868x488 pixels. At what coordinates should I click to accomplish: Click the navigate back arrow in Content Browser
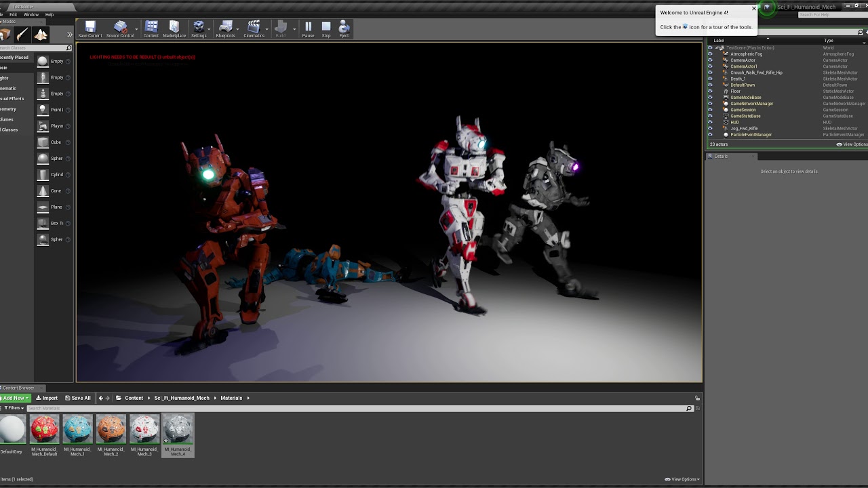(101, 398)
